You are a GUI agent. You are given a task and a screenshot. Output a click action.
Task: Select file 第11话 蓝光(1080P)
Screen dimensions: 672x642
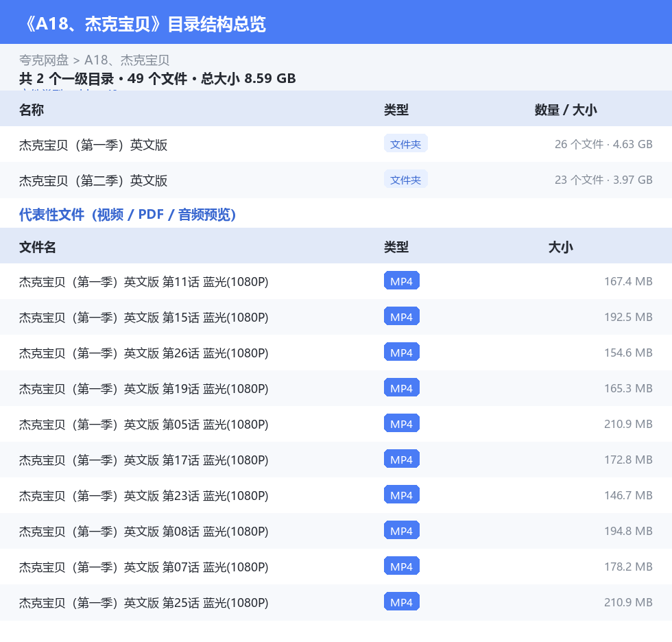coord(143,282)
